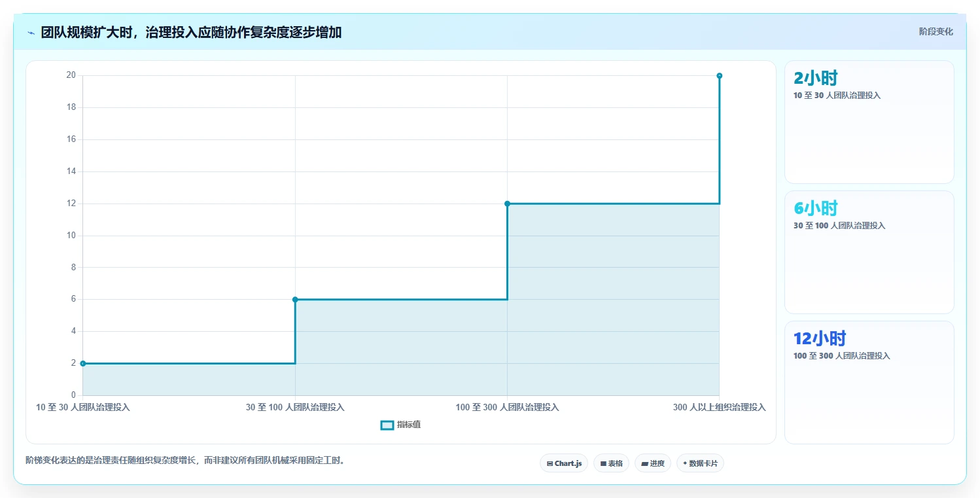Click the y-axis value 20

pos(71,75)
